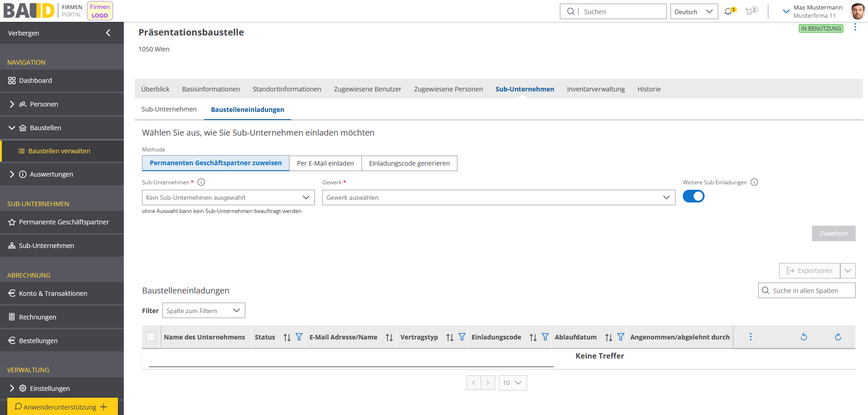
Task: Check the select-all checkbox in table header
Action: [x=151, y=337]
